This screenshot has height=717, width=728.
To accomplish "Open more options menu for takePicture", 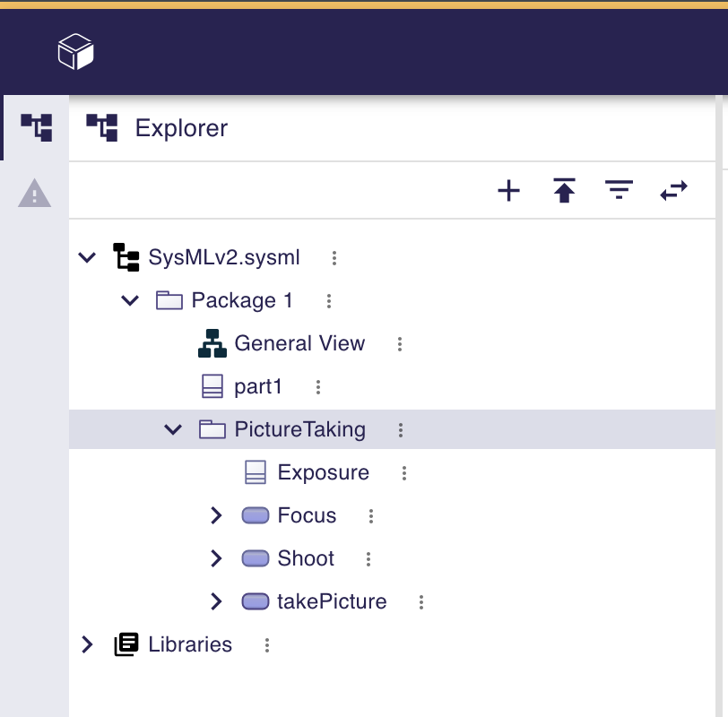I will coord(420,602).
